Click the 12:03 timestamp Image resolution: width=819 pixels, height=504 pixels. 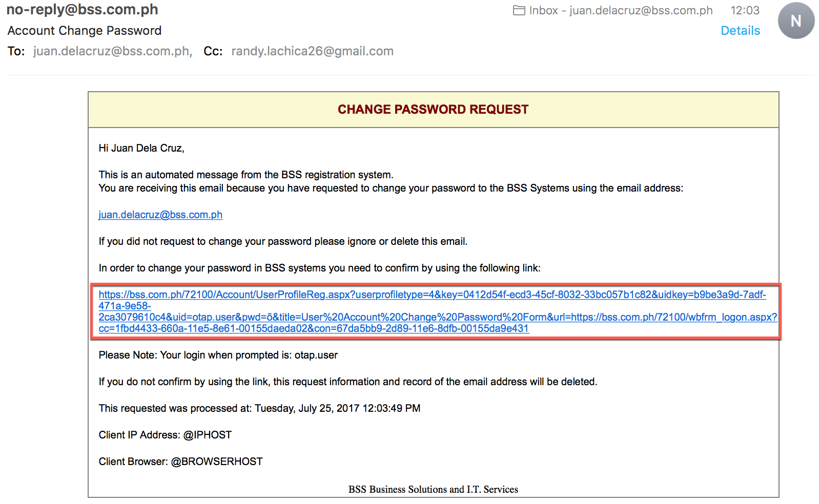(745, 10)
